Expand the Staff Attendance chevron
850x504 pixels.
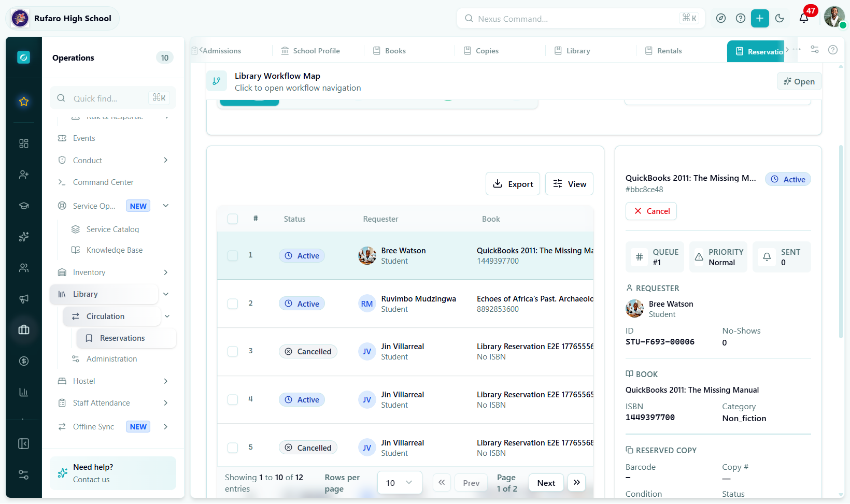[166, 403]
